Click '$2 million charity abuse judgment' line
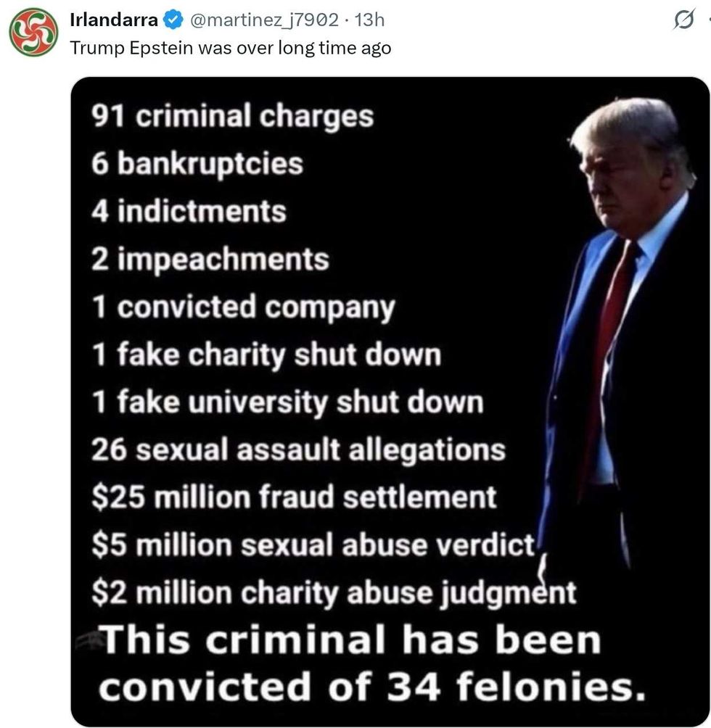Viewport: 711px width, 728px height. tap(334, 593)
